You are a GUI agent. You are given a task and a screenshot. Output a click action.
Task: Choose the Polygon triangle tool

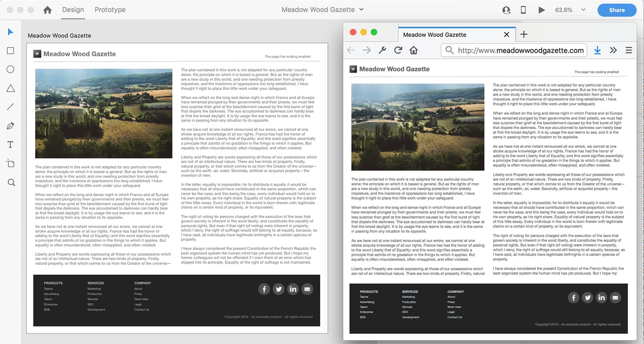click(x=11, y=88)
